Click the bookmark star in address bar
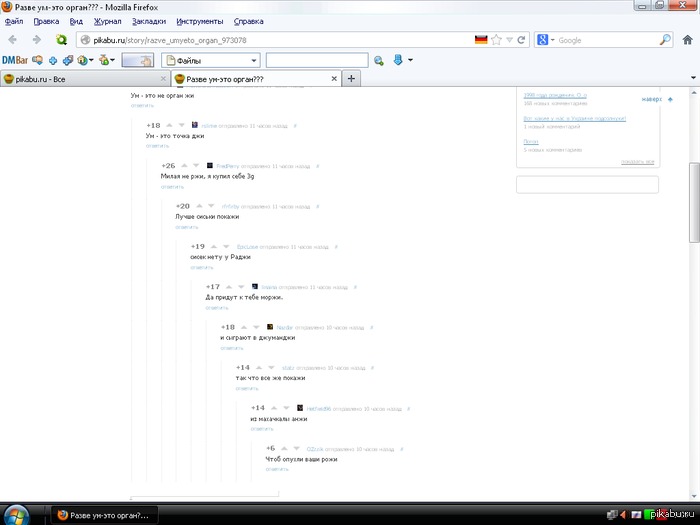 (x=509, y=40)
